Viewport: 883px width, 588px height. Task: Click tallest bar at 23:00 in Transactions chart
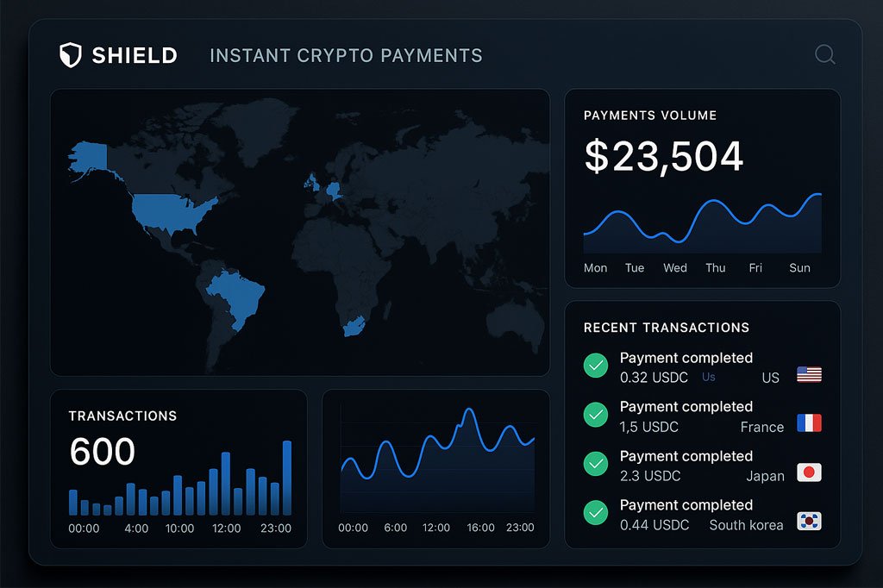pyautogui.click(x=287, y=478)
